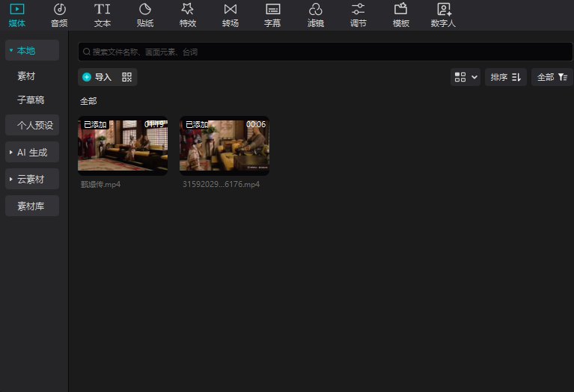The image size is (574, 392).
Task: Open the 音频 (Audio) panel
Action: coord(59,15)
